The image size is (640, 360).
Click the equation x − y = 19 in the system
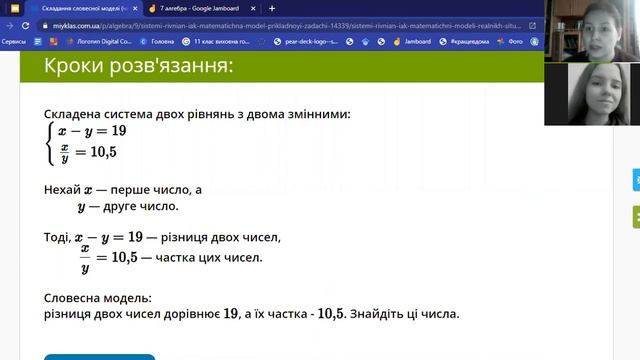(x=92, y=131)
